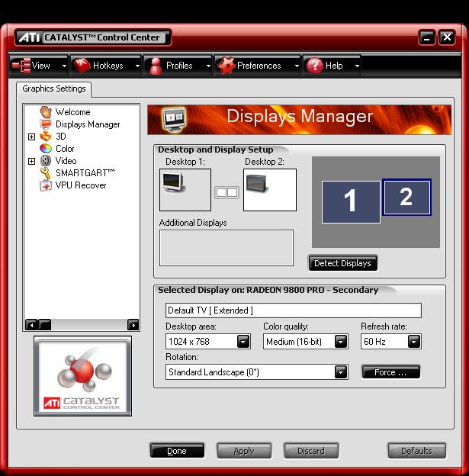
Task: Select the Graphics Settings tab
Action: point(53,88)
